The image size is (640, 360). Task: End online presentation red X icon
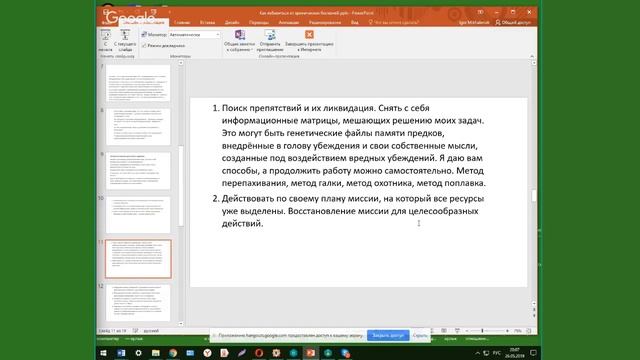click(309, 34)
